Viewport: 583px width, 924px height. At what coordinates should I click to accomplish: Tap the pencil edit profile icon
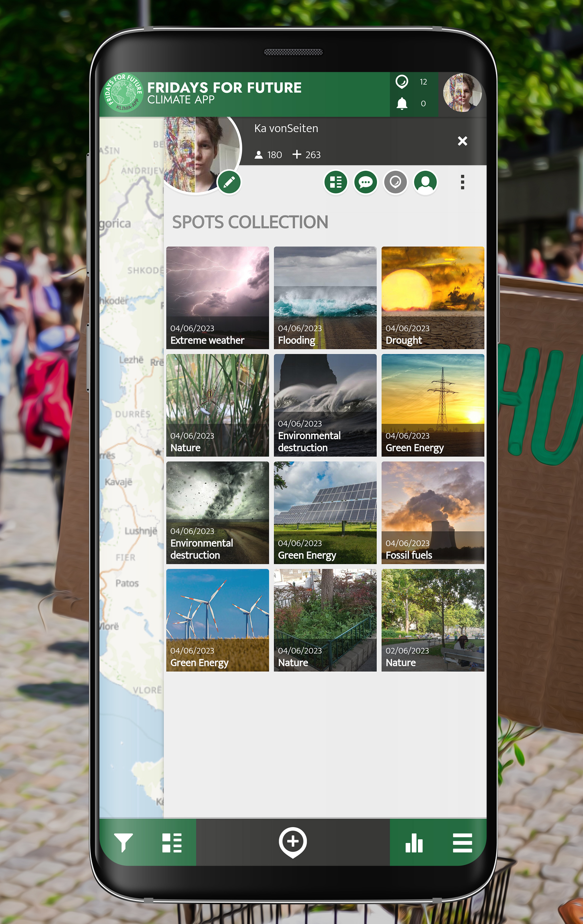click(229, 182)
